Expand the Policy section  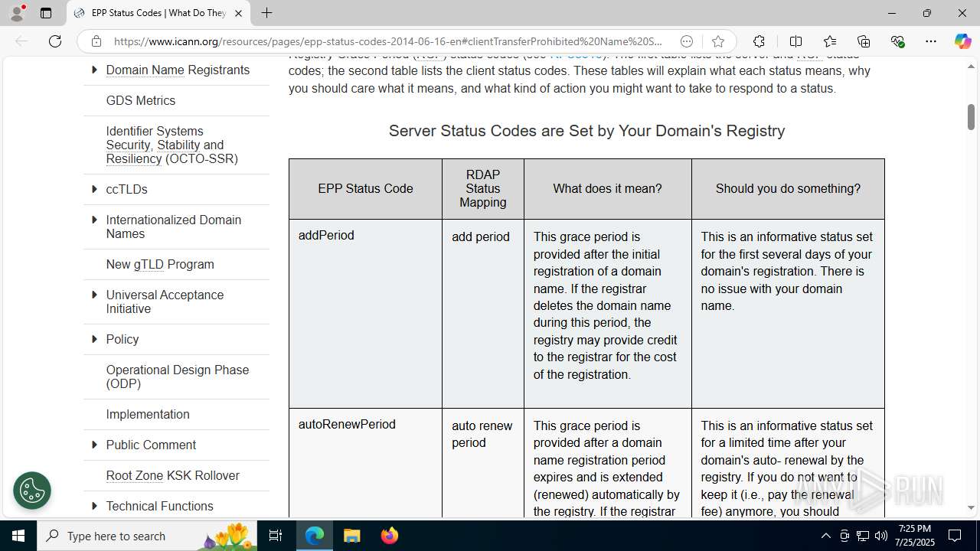click(94, 339)
